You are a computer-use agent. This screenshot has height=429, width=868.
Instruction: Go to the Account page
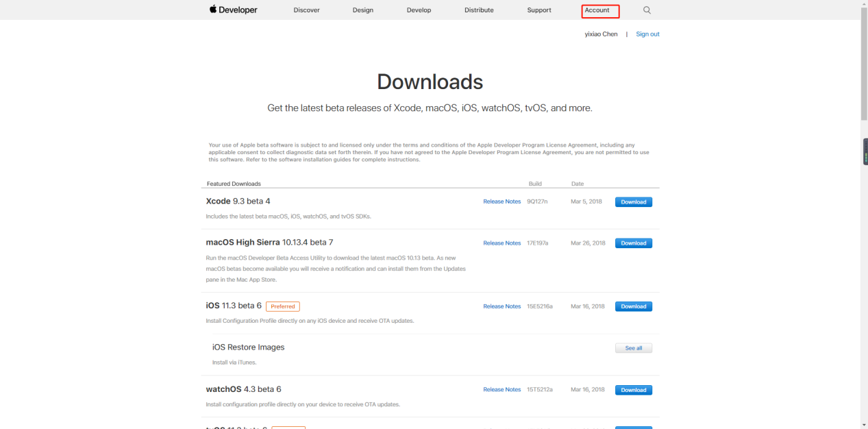tap(597, 10)
